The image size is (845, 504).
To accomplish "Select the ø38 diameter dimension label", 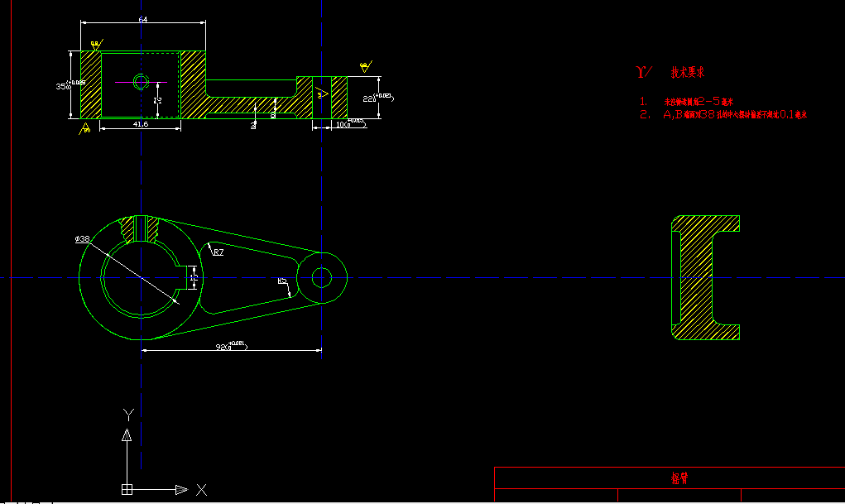I will click(83, 239).
